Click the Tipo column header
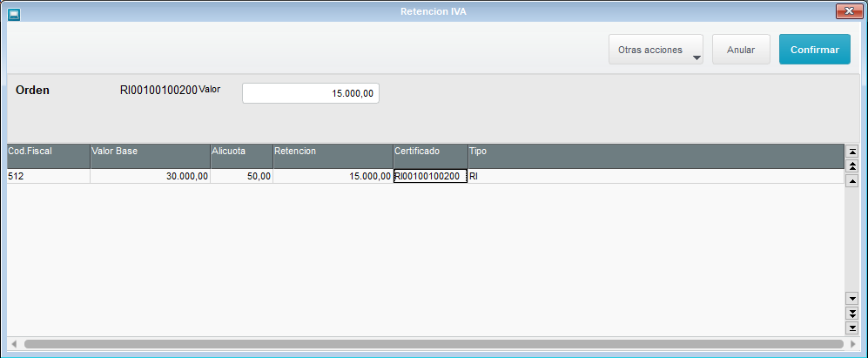868x358 pixels. [x=656, y=156]
